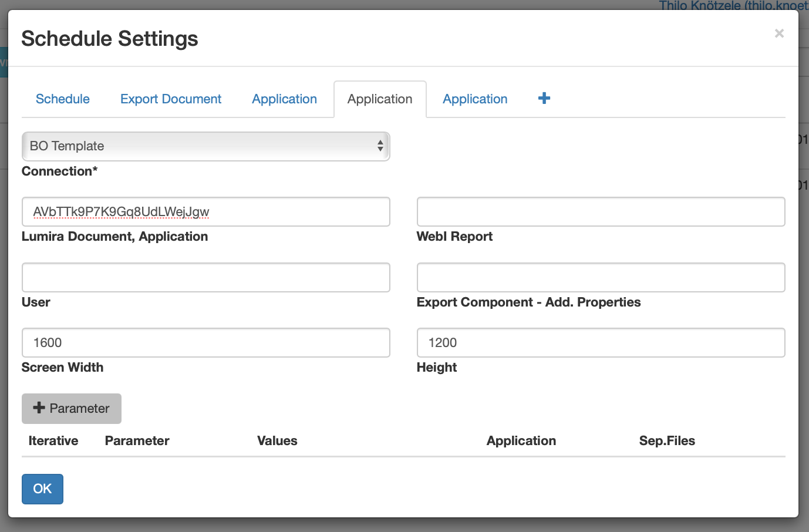
Task: Focus the User input field
Action: point(206,277)
